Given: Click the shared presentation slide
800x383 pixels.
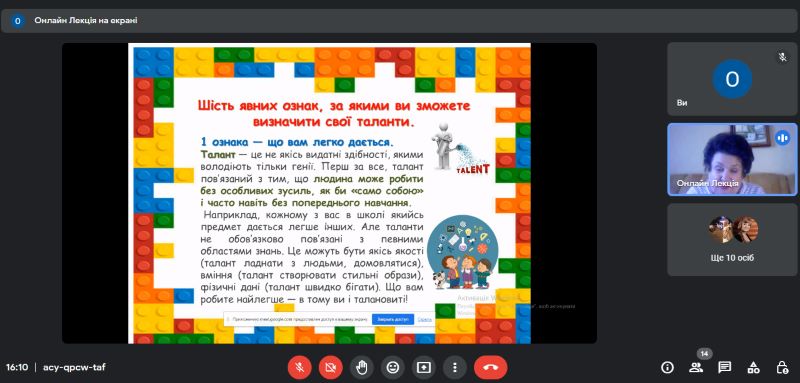Looking at the screenshot, I should 329,193.
